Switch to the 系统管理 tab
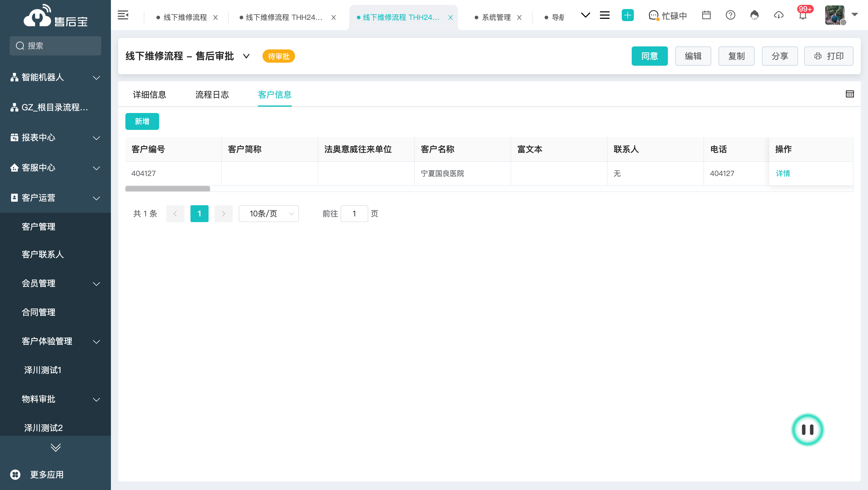This screenshot has height=490, width=868. coord(496,17)
